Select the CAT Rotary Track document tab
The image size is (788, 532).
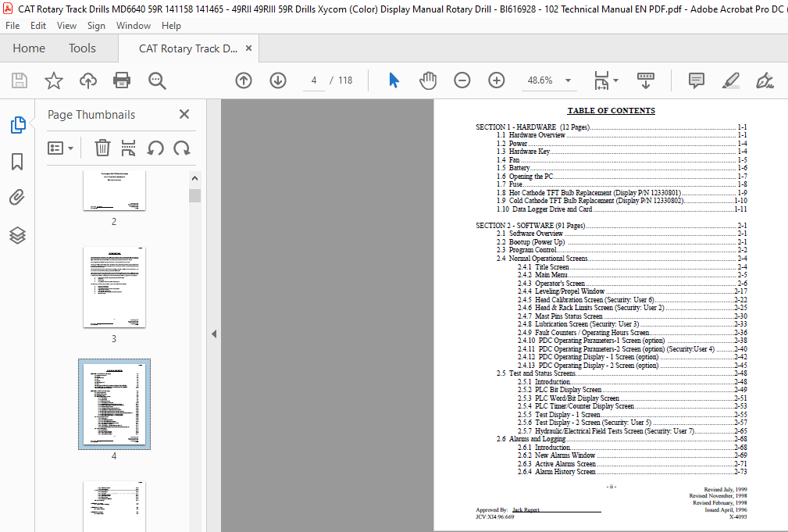point(188,48)
